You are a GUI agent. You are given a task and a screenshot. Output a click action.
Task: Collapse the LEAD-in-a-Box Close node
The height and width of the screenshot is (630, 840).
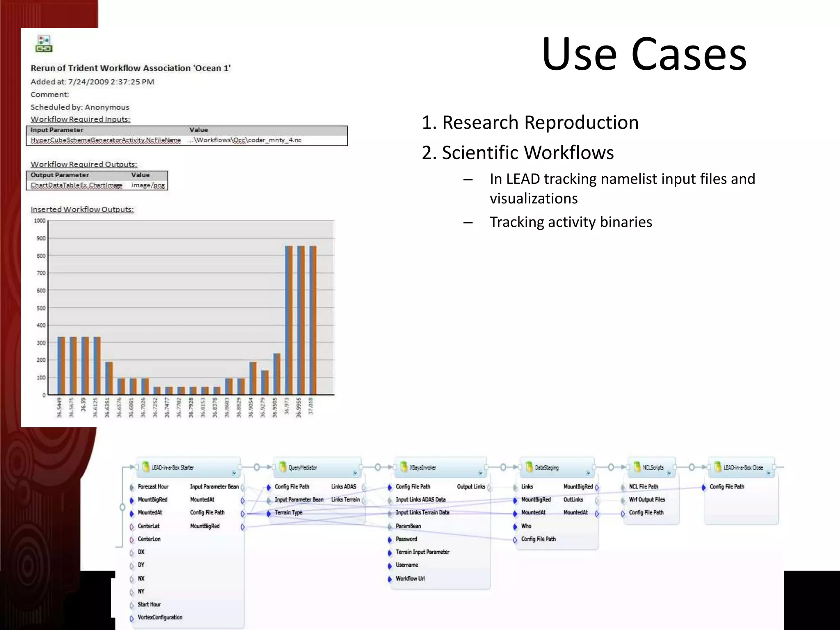point(769,473)
